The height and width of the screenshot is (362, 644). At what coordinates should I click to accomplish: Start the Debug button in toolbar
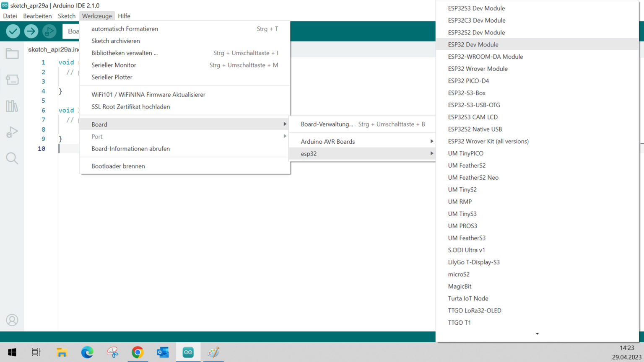pos(49,31)
